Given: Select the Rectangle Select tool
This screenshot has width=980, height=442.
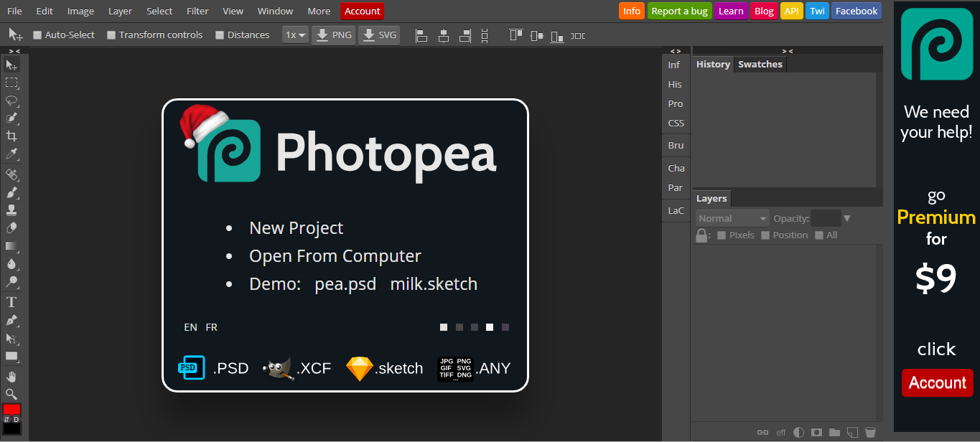Looking at the screenshot, I should pyautogui.click(x=11, y=83).
